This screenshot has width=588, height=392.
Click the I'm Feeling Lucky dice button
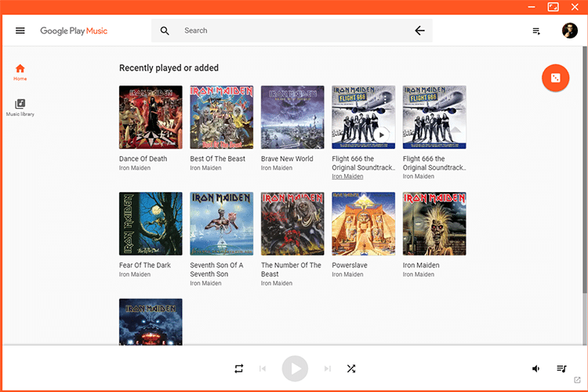(555, 78)
